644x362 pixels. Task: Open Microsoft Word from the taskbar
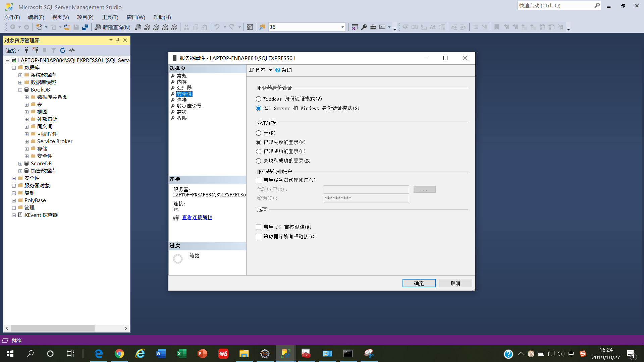(x=161, y=354)
